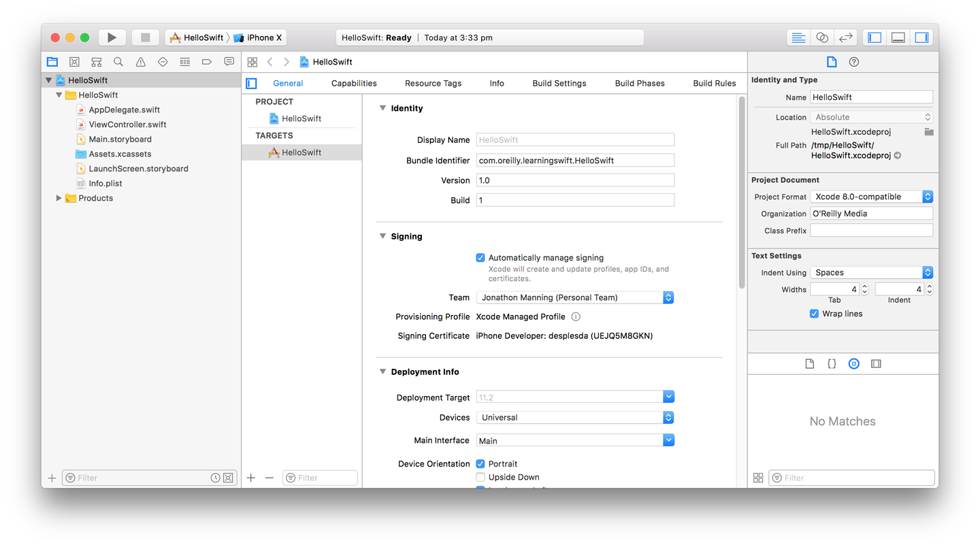Open the Test navigator
Viewport: 980px width, 547px height.
pyautogui.click(x=163, y=62)
